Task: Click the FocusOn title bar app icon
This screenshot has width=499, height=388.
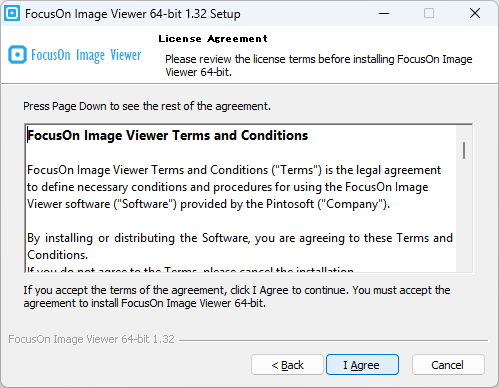Action: click(12, 13)
